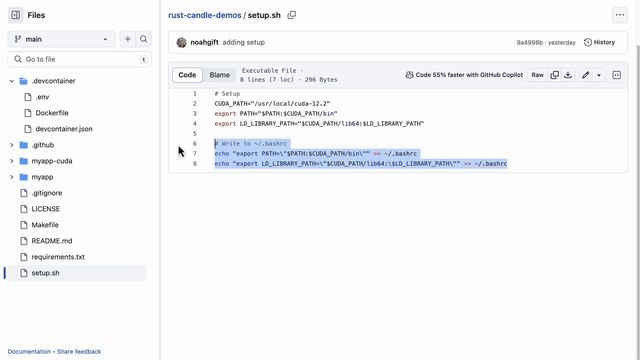Copy raw file contents icon
Image resolution: width=640 pixels, height=360 pixels.
554,75
